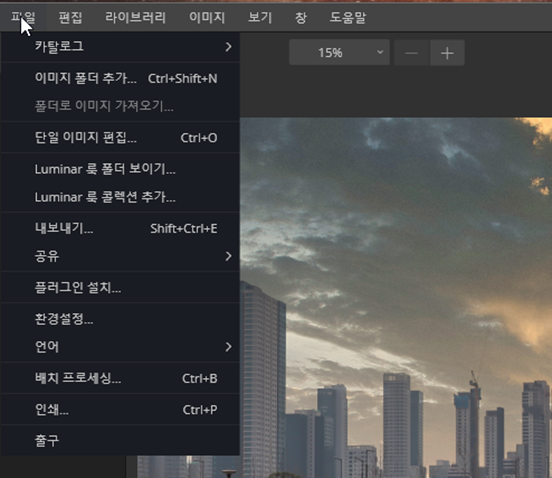Expand the 공유 submenu

120,256
